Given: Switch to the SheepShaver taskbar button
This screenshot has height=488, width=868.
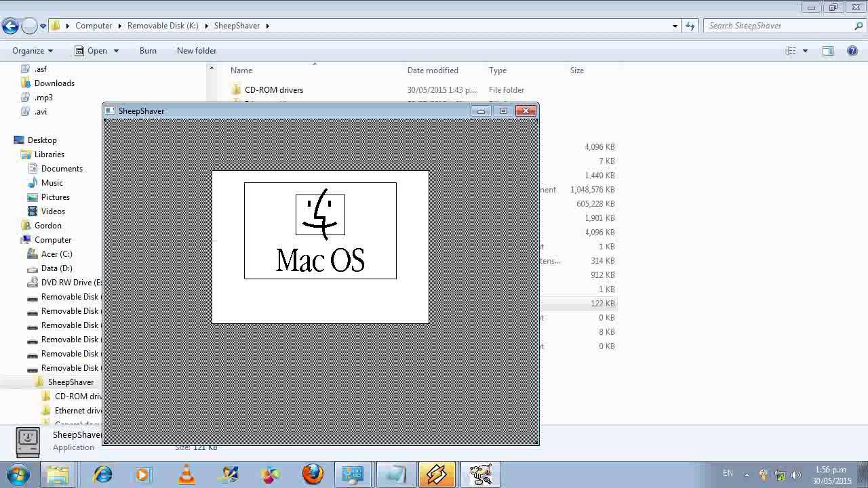Looking at the screenshot, I should (480, 474).
